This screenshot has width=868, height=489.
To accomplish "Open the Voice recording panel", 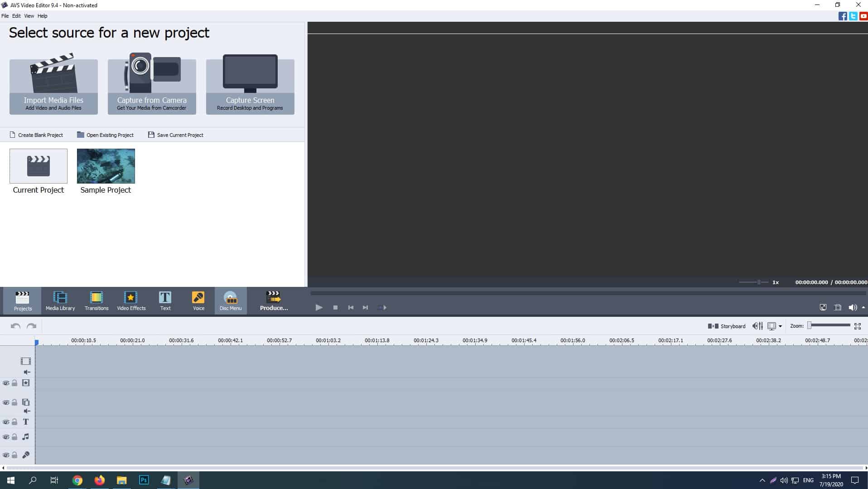I will [x=198, y=300].
